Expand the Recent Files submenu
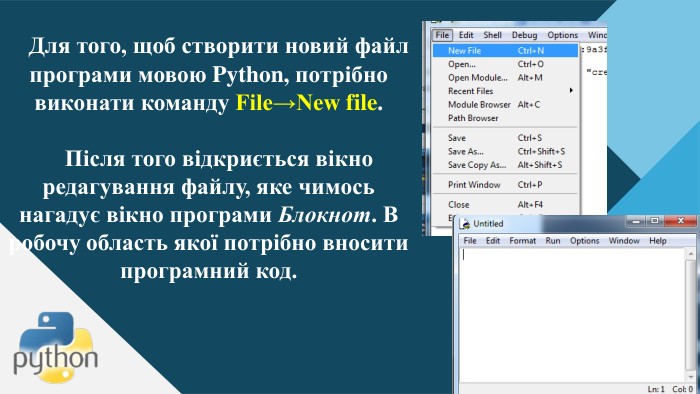Viewport: 700px width, 394px height. pyautogui.click(x=505, y=91)
